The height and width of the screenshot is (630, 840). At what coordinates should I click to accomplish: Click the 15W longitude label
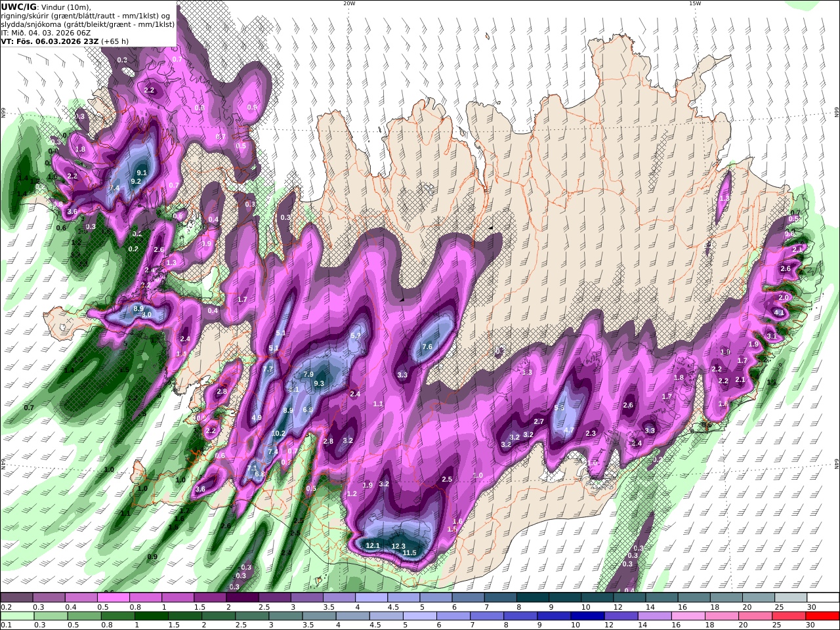695,3
